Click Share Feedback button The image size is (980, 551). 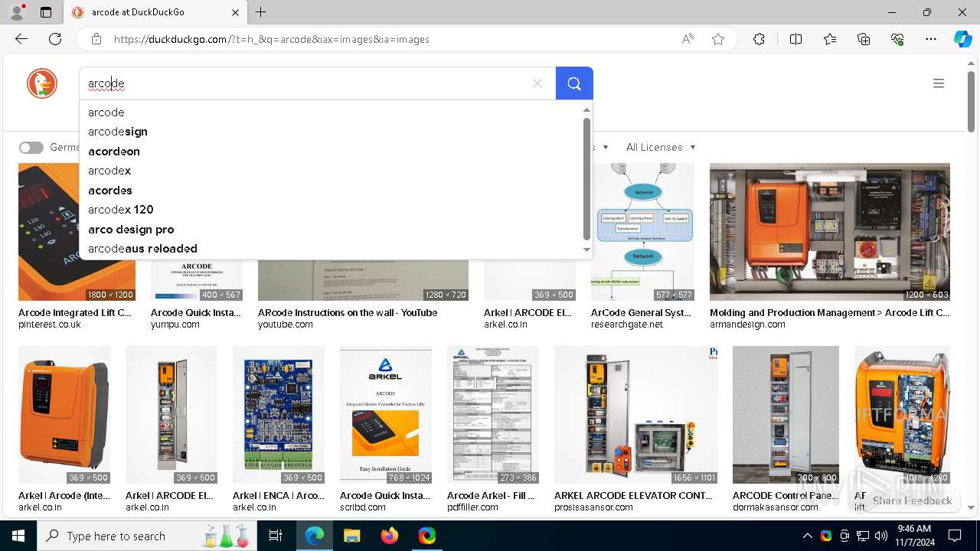912,500
